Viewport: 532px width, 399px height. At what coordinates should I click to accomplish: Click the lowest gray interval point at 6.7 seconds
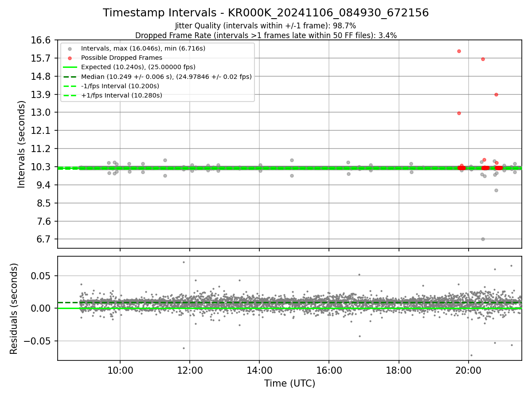(x=483, y=239)
